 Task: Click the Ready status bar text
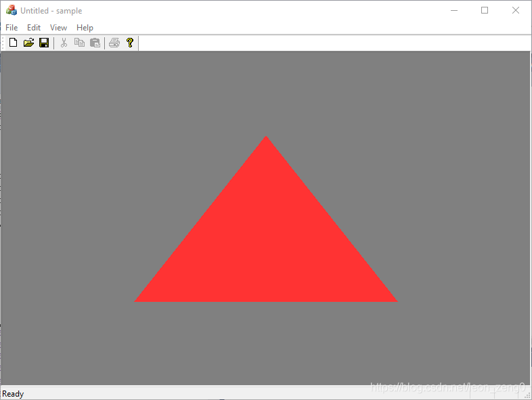13,394
